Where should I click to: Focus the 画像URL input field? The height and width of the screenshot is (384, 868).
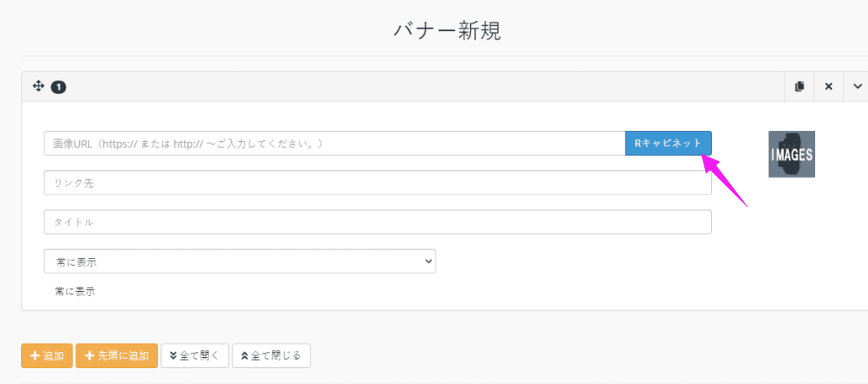(x=334, y=143)
